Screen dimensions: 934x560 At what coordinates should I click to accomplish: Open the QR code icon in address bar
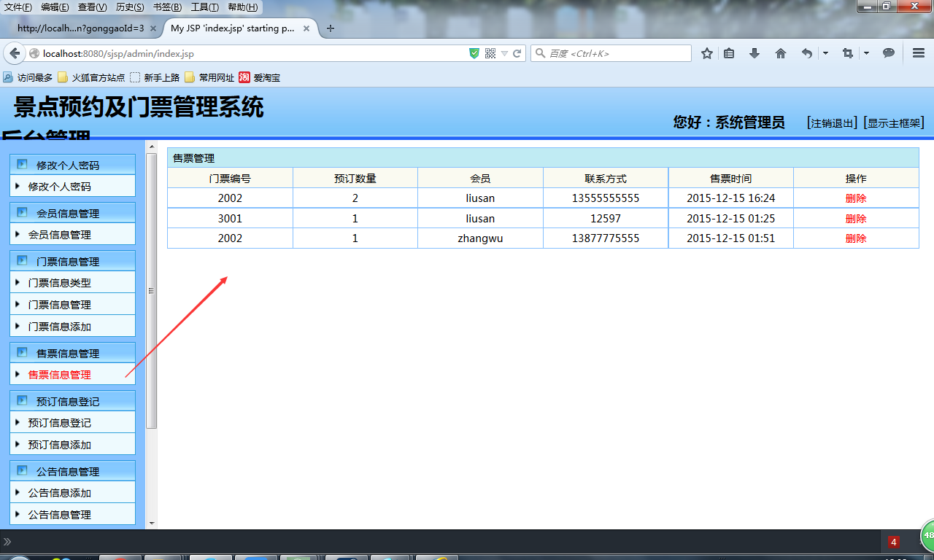click(x=490, y=53)
